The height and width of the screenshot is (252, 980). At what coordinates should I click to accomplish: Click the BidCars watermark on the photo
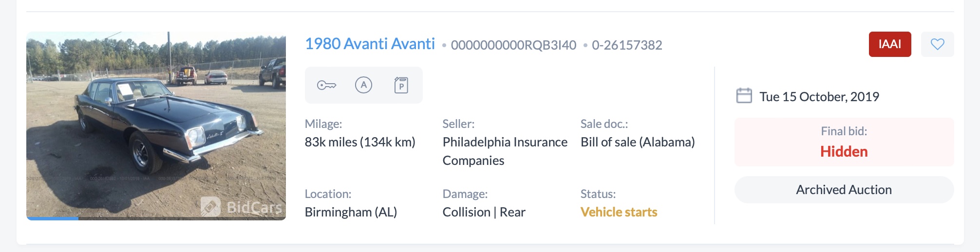point(242,207)
